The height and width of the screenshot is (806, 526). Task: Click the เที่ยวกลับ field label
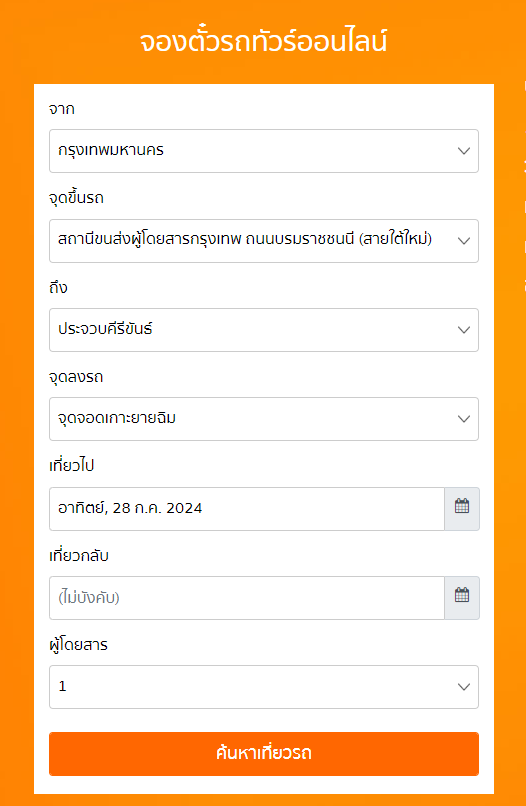point(79,555)
